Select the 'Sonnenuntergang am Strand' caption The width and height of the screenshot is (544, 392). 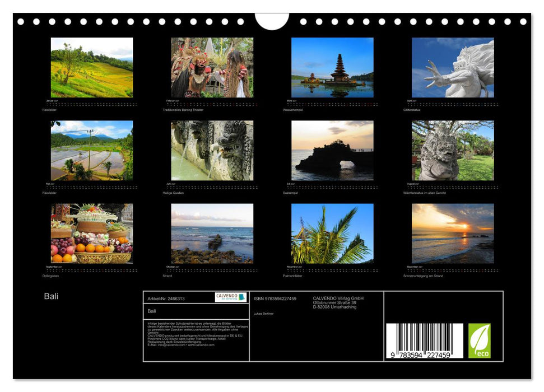pyautogui.click(x=423, y=276)
